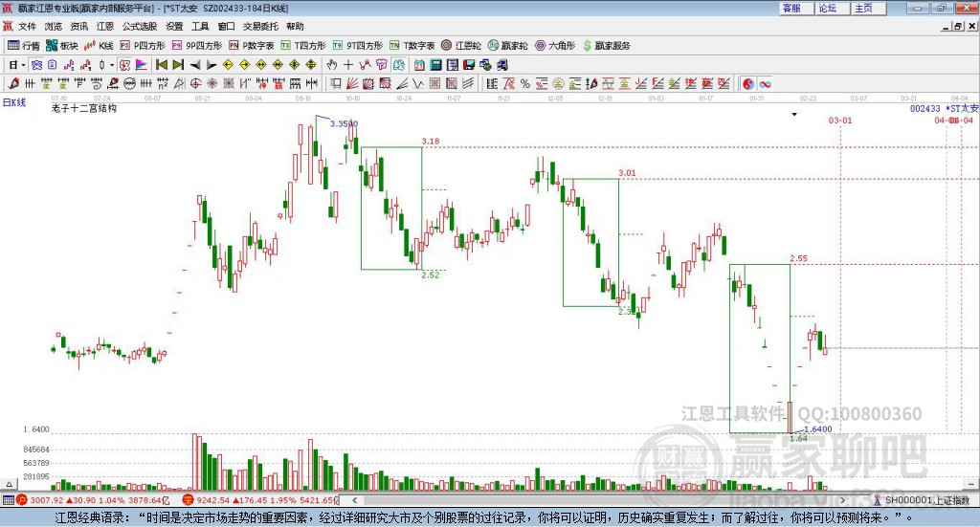
Task: Open the 江恩 menu
Action: tap(105, 26)
